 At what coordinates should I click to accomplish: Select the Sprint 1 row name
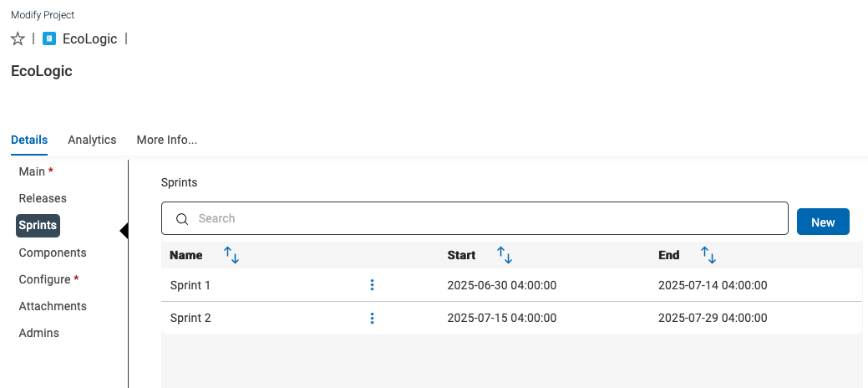(x=190, y=285)
